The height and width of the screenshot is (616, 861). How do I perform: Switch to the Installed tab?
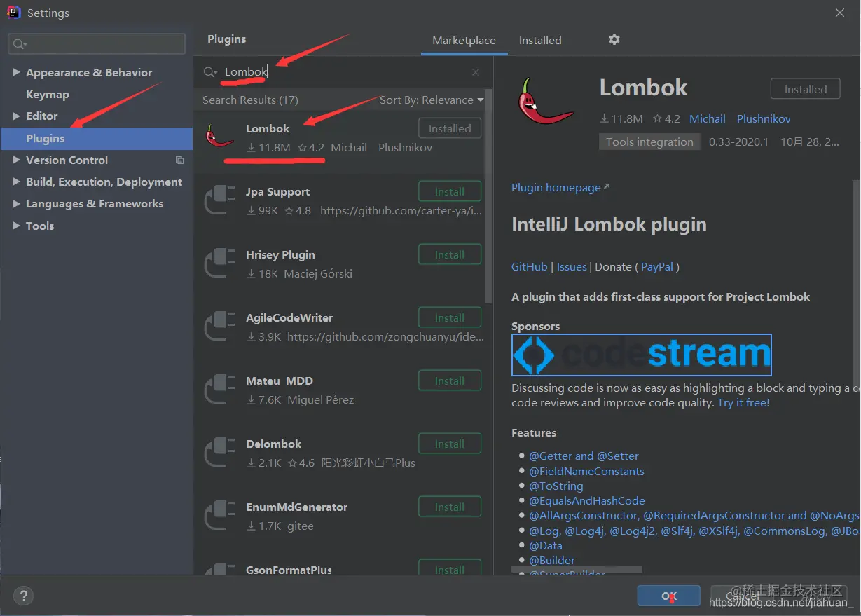(540, 40)
